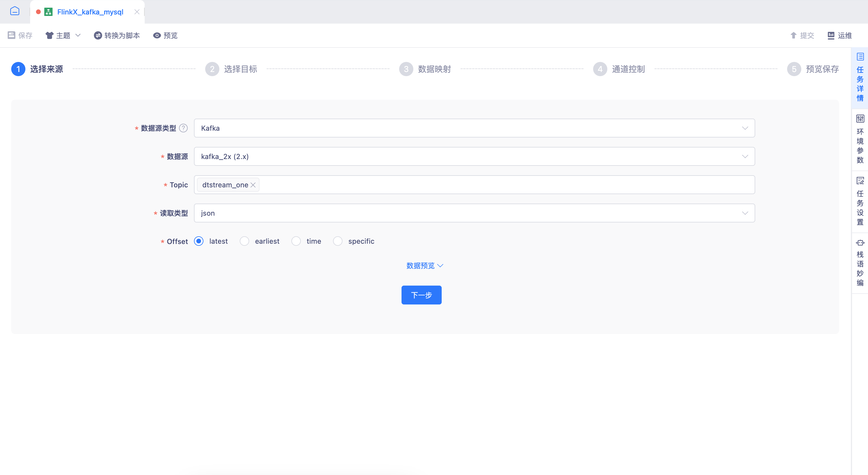Screen dimensions: 868x475
Task: Click the theme shirt icon
Action: 50,35
